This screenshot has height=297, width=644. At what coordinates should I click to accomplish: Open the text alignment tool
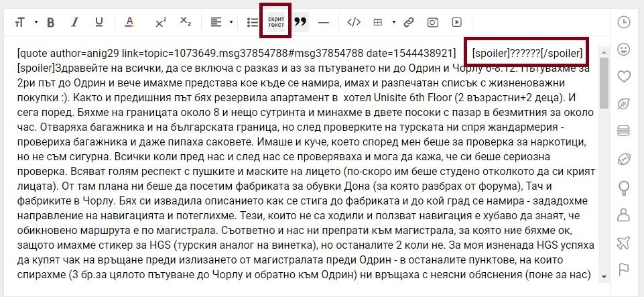point(216,22)
